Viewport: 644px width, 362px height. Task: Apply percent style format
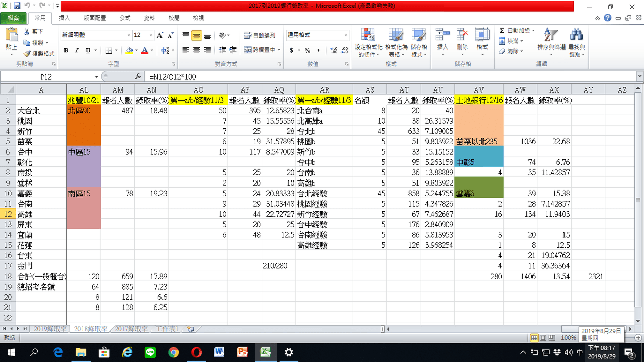307,50
